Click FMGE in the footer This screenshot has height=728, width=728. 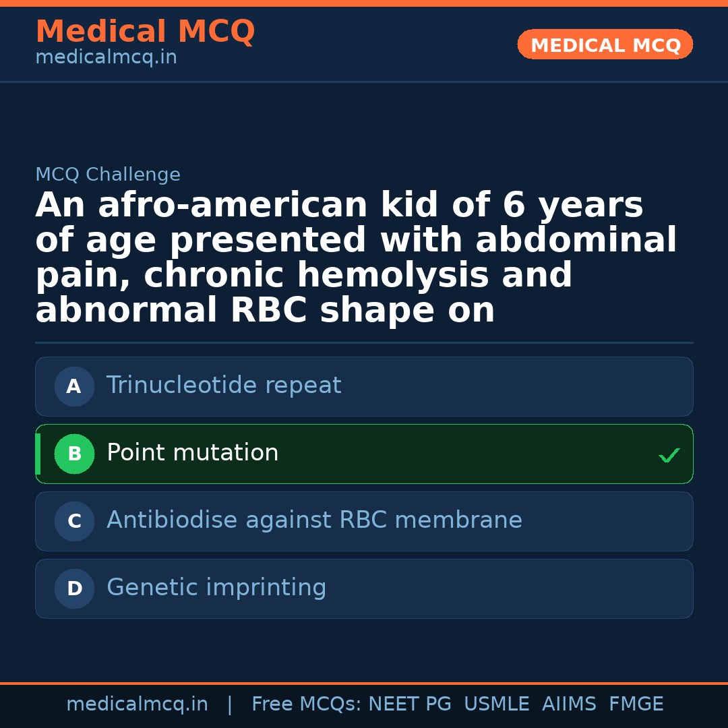pos(636,704)
